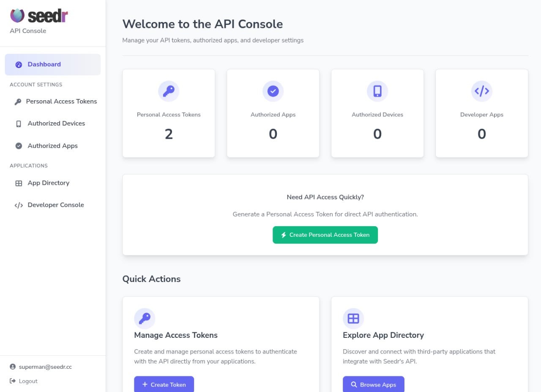Open the Dashboard menu item
The height and width of the screenshot is (392, 541).
click(x=53, y=65)
